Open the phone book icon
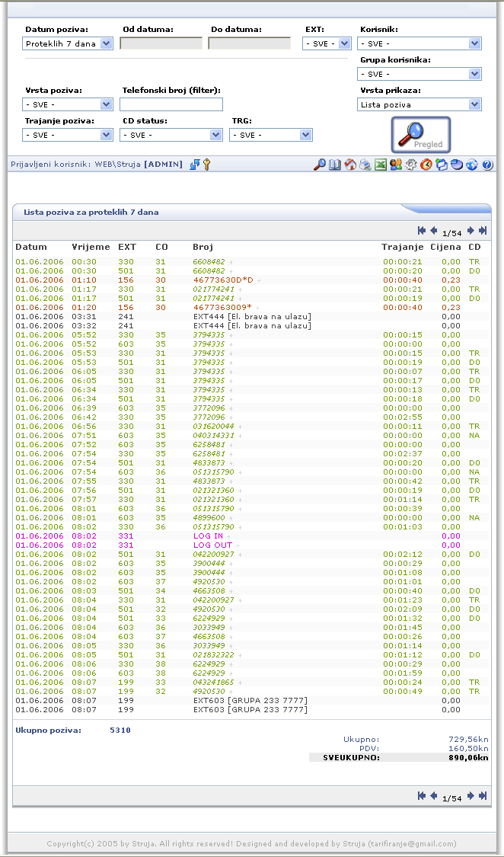Image resolution: width=504 pixels, height=857 pixels. coord(335,164)
